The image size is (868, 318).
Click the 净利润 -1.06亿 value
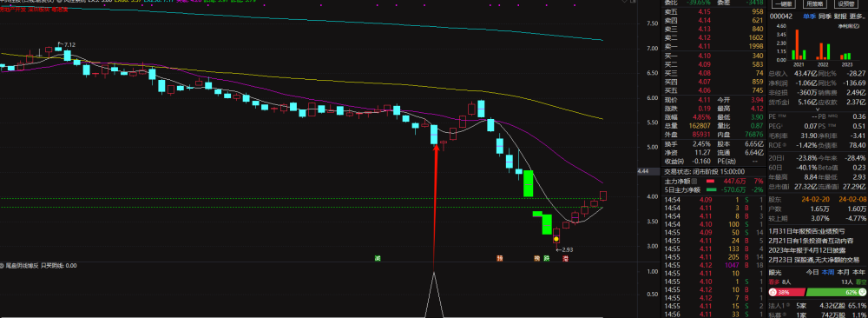click(x=806, y=83)
